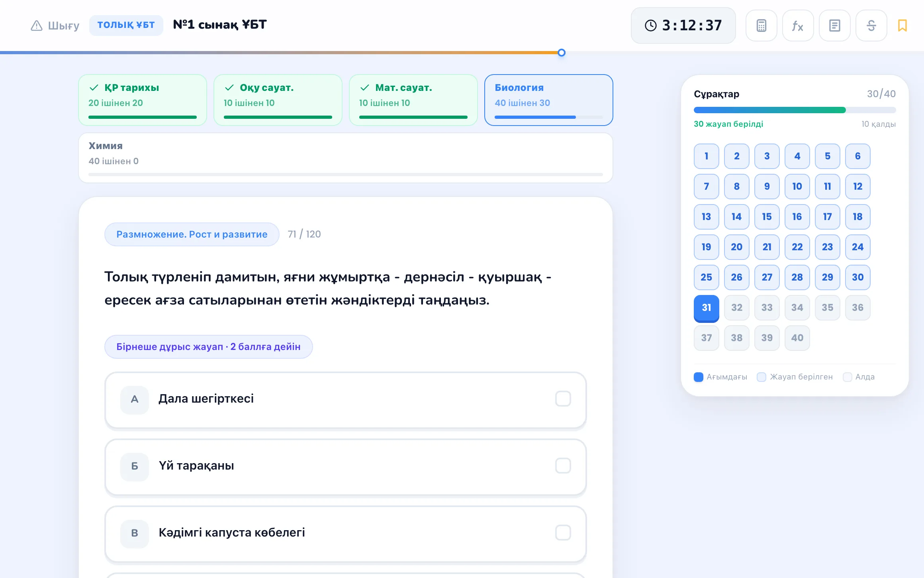Bookmark this question

(x=902, y=26)
